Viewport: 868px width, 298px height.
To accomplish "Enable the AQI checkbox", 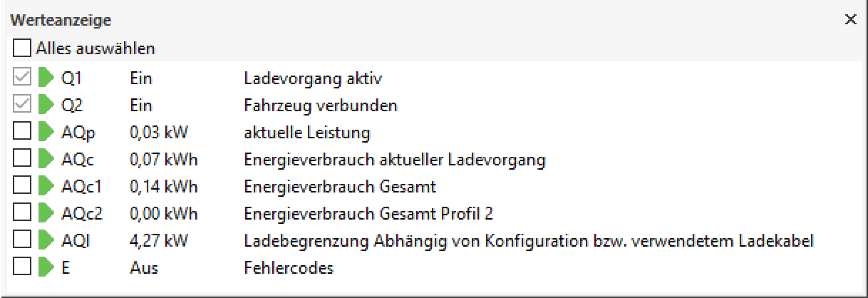I will click(22, 241).
